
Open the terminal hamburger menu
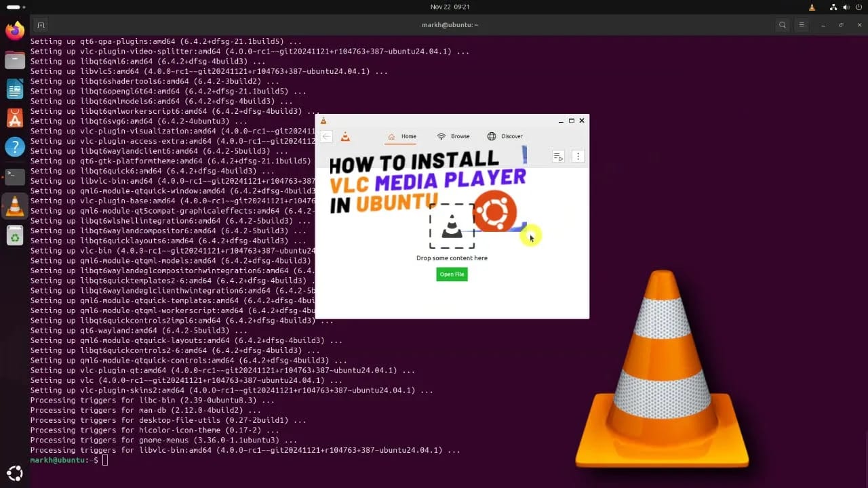pyautogui.click(x=802, y=25)
